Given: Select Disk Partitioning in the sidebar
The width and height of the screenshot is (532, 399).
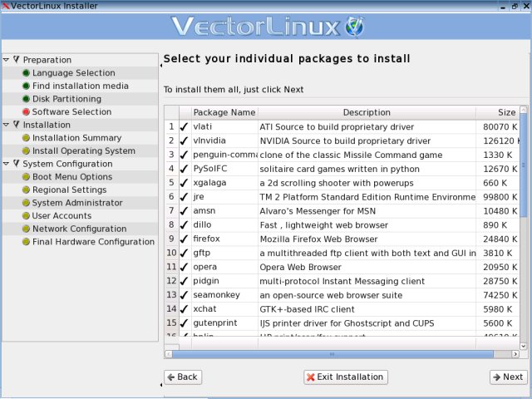Looking at the screenshot, I should tap(66, 99).
